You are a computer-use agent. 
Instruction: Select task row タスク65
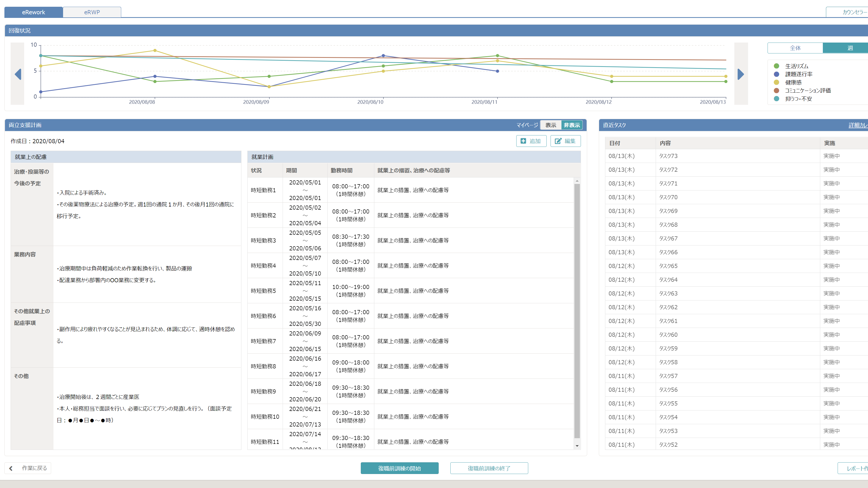(736, 266)
